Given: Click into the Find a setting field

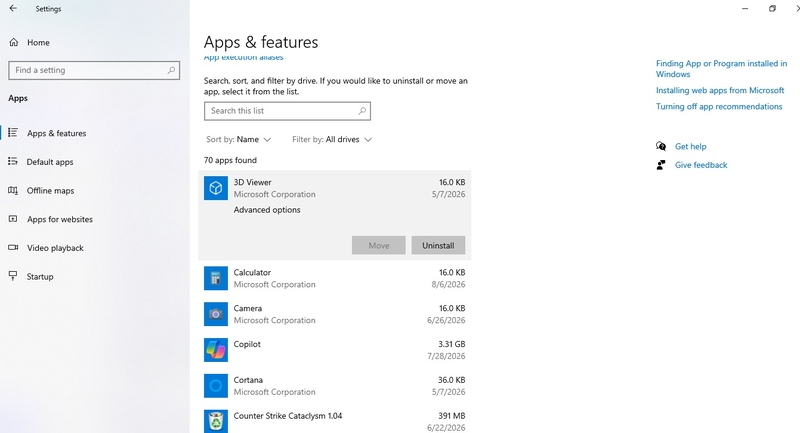Looking at the screenshot, I should pyautogui.click(x=94, y=70).
